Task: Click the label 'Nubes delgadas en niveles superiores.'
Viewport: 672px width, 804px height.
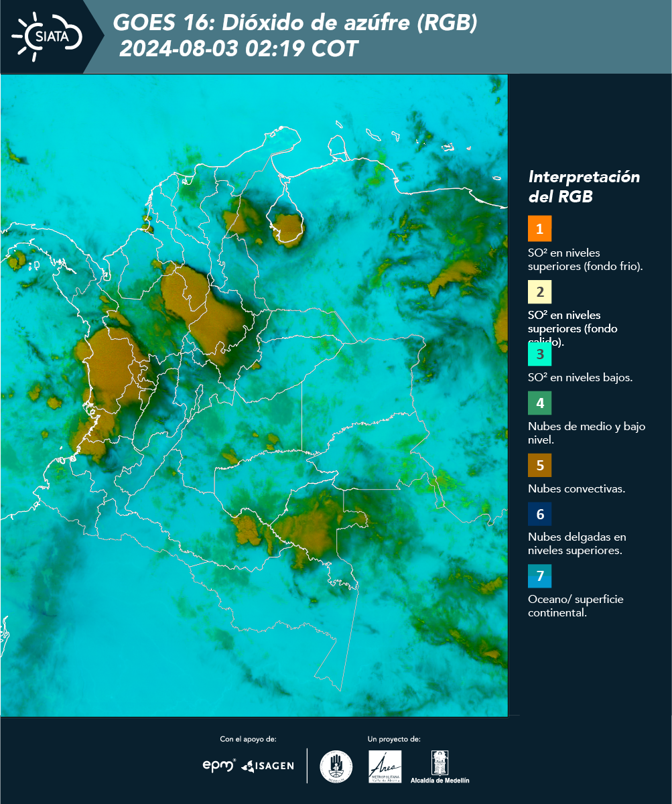Action: [x=577, y=544]
